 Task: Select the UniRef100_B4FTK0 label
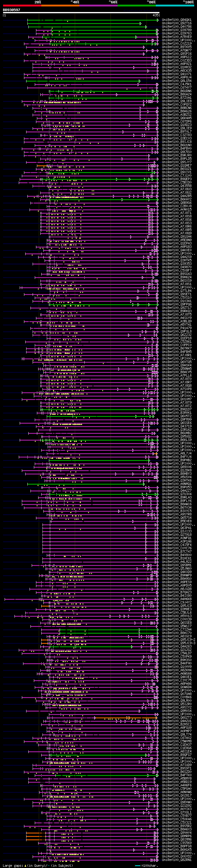coord(176,775)
